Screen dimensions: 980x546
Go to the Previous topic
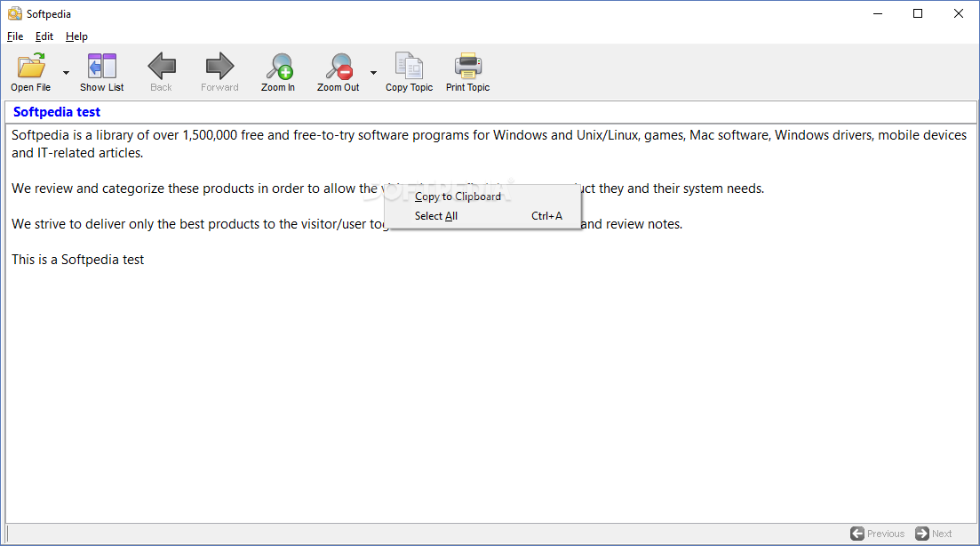point(878,534)
